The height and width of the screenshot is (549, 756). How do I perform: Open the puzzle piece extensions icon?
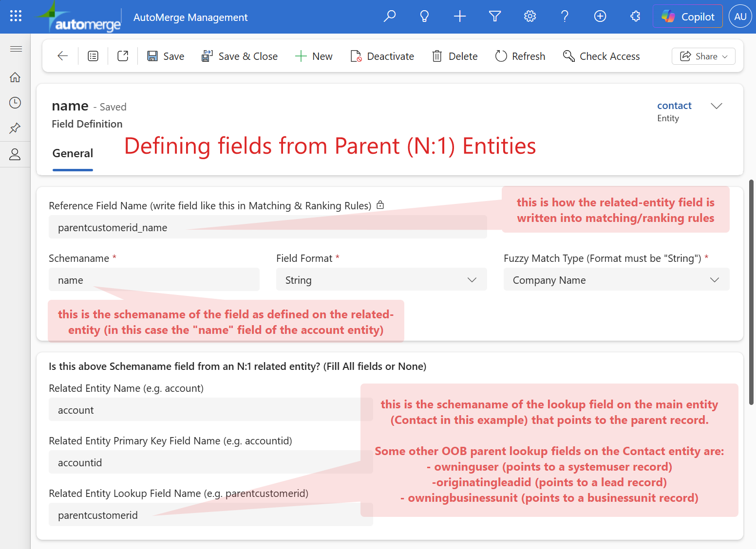tap(635, 17)
